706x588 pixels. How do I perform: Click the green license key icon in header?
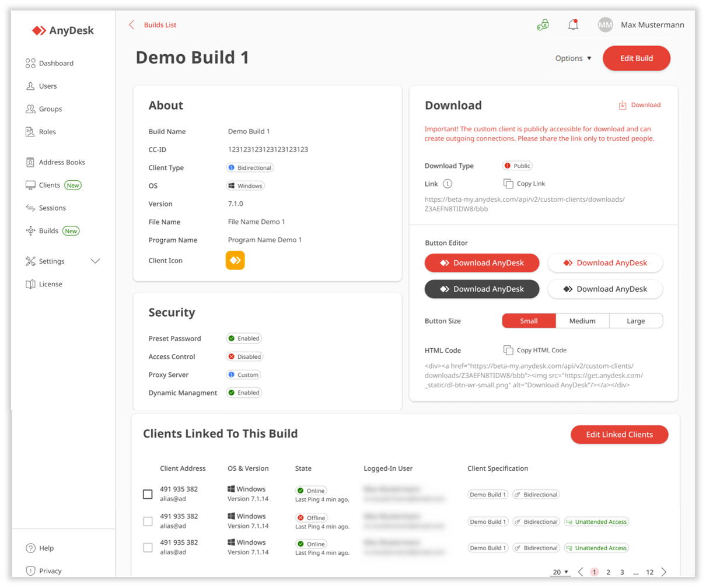tap(543, 25)
